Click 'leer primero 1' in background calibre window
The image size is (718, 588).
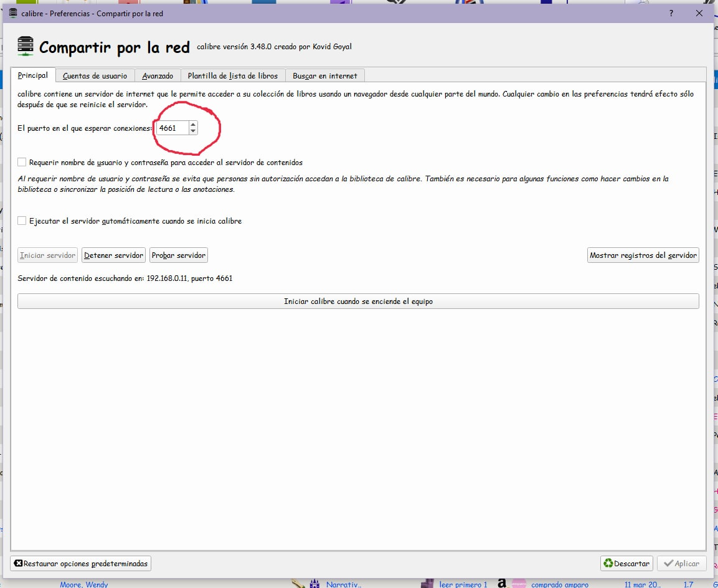coord(463,584)
